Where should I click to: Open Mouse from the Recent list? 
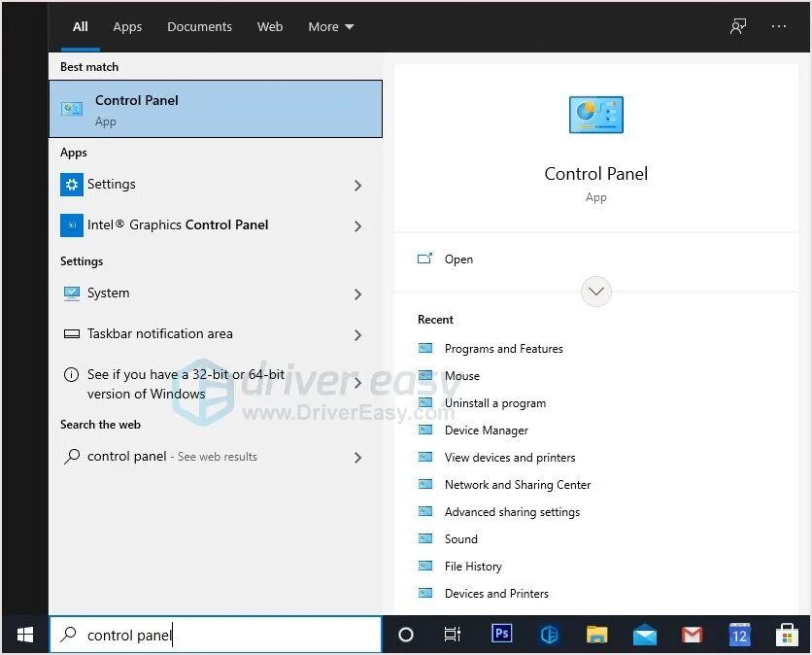[x=462, y=376]
